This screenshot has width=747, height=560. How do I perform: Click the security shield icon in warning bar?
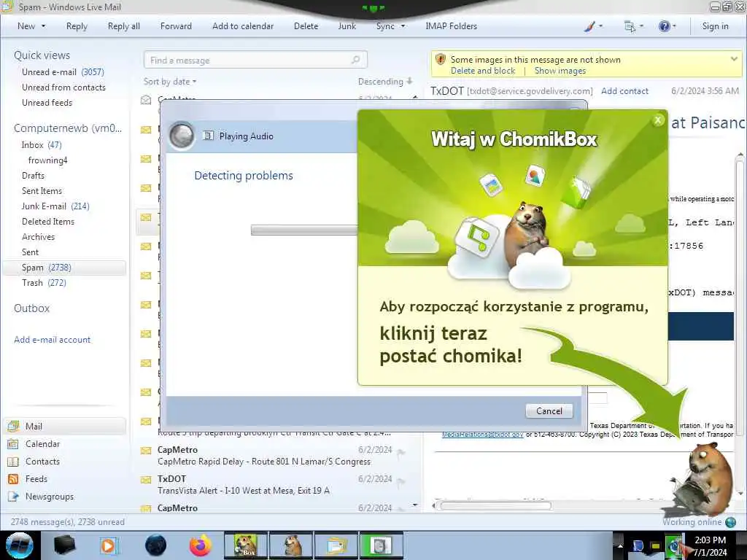(441, 60)
